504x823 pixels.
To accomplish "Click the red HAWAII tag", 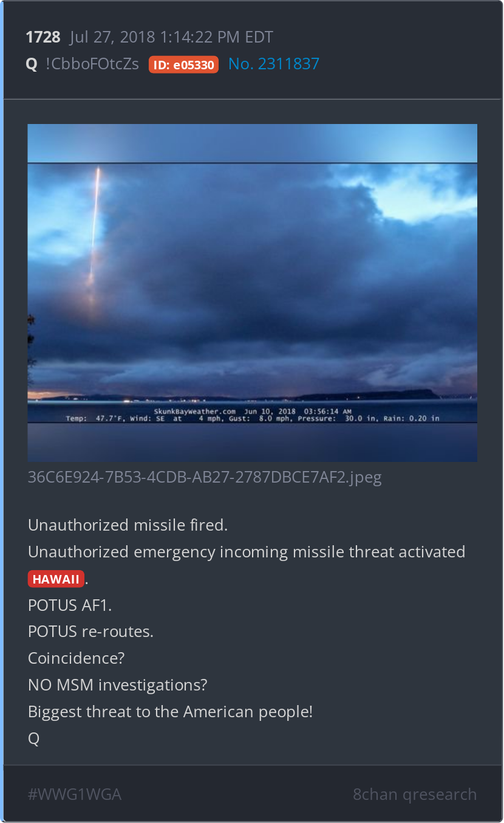I will tap(56, 579).
